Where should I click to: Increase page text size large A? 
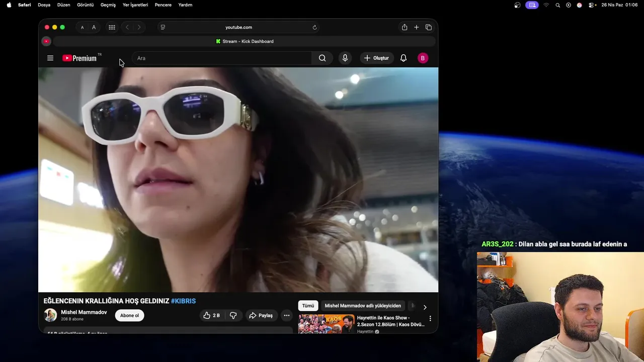[x=94, y=27]
